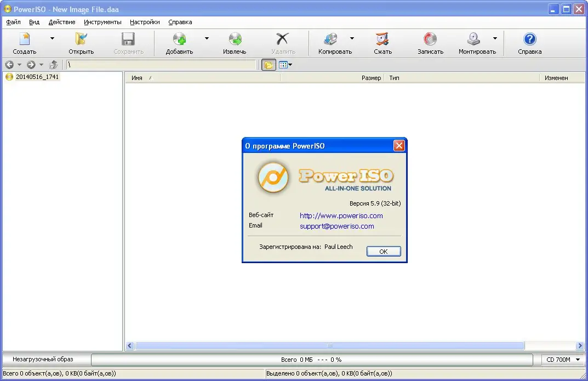Minimize the PowerISO window
The width and height of the screenshot is (588, 381).
click(553, 9)
